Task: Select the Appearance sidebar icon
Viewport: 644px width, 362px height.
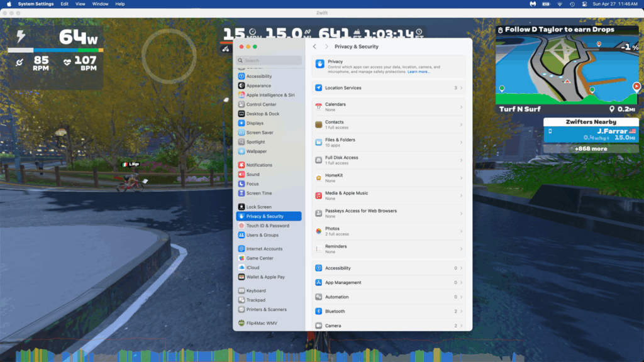Action: tap(241, 85)
